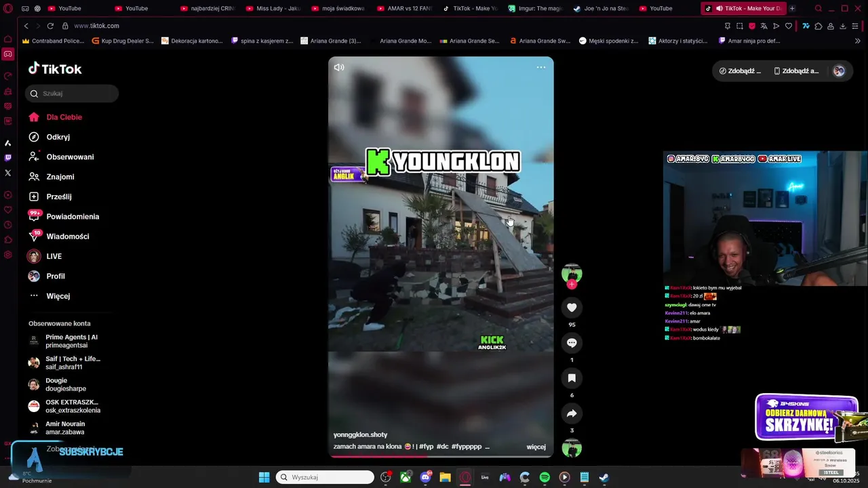Click the www.tiktok.com address bar
The width and height of the screenshot is (868, 488).
tap(96, 26)
